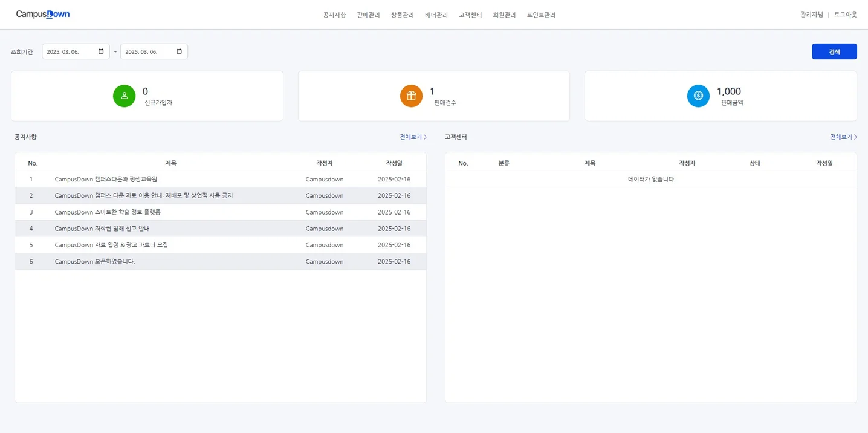Viewport: 868px width, 433px height.
Task: Click the CampusDown logo
Action: tap(43, 14)
